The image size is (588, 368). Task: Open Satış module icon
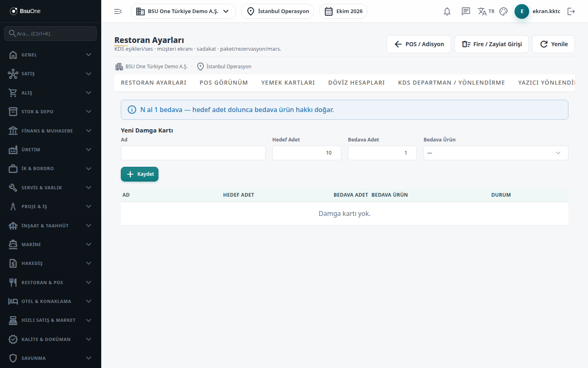13,74
